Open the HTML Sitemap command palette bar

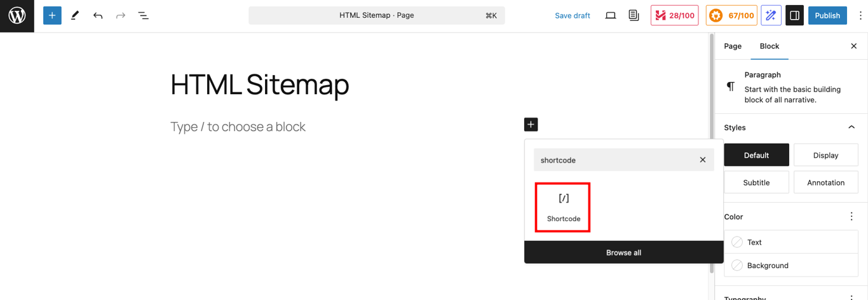pos(377,15)
